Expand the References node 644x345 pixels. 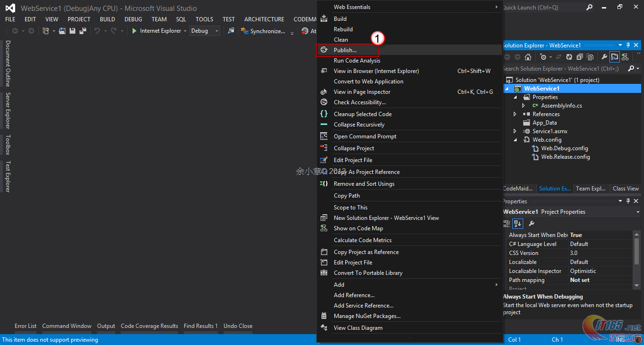pyautogui.click(x=515, y=114)
